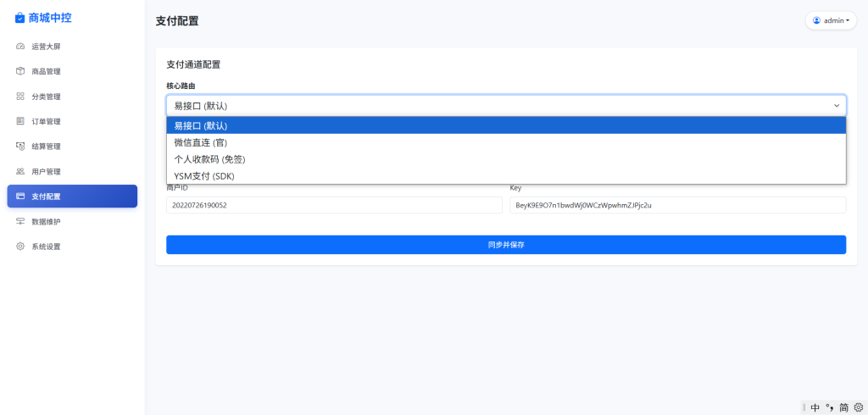The width and height of the screenshot is (868, 415).
Task: Click the 数据维护 icon in sidebar
Action: (x=20, y=221)
